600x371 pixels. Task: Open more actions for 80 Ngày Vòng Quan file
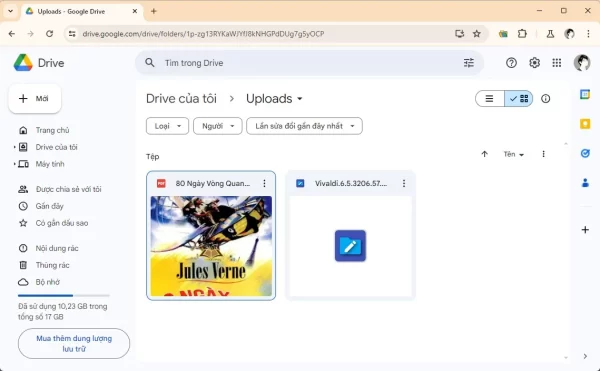pyautogui.click(x=264, y=184)
